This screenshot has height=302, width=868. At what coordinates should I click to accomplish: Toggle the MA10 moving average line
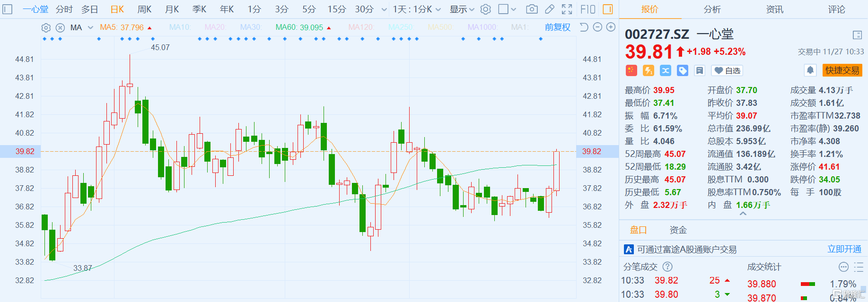[x=180, y=27]
